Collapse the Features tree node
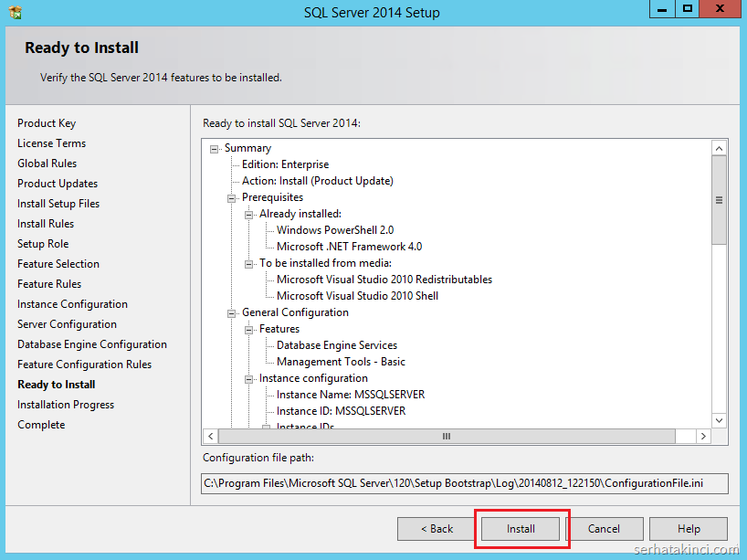This screenshot has height=560, width=747. pos(249,329)
